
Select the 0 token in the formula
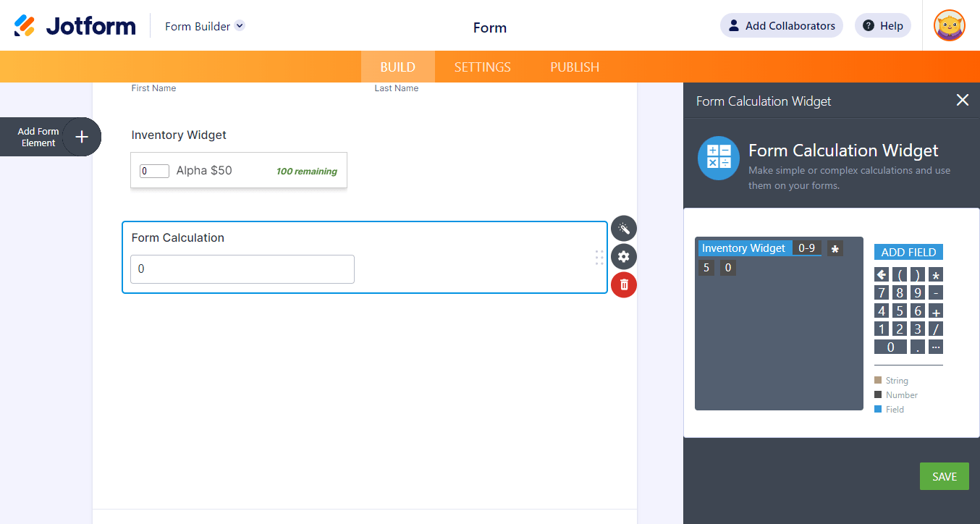(728, 268)
